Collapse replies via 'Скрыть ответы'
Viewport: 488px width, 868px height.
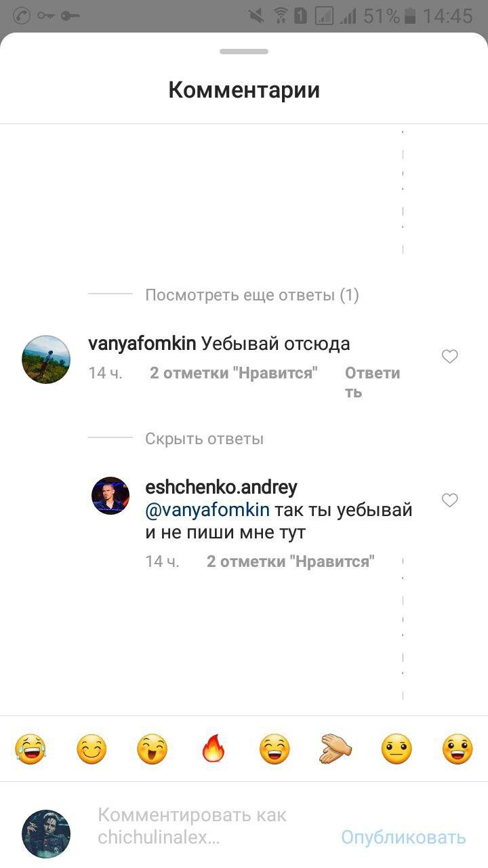coord(204,439)
